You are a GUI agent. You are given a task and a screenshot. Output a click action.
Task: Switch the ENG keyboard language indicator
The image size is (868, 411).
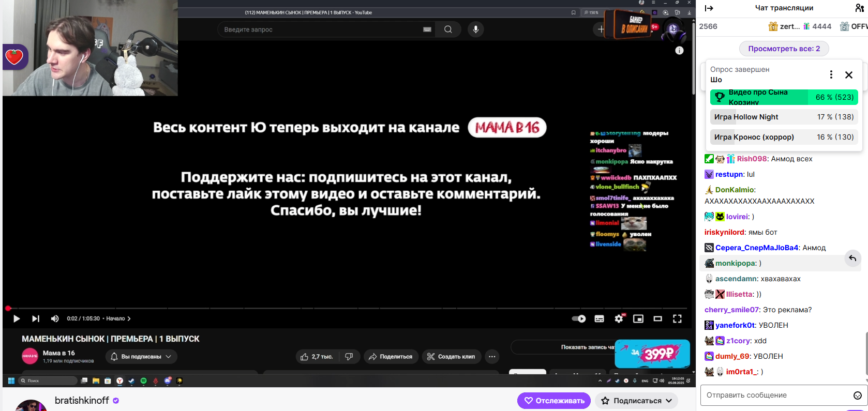tap(645, 381)
